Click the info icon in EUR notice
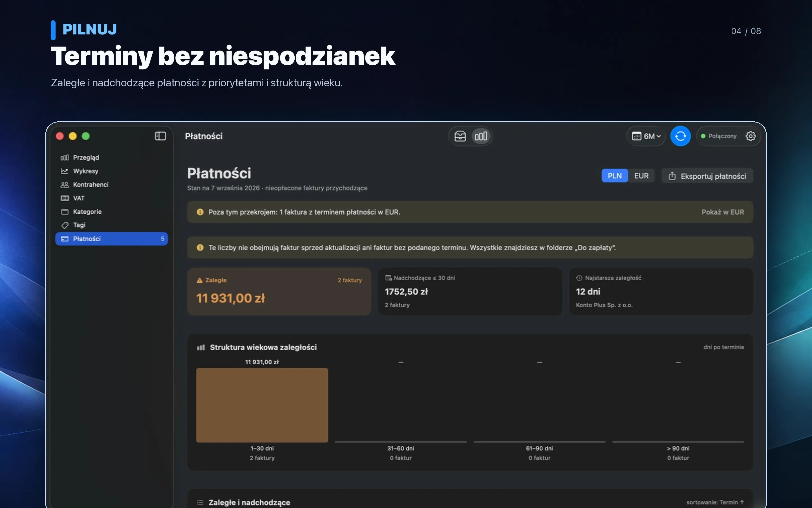 (x=200, y=212)
